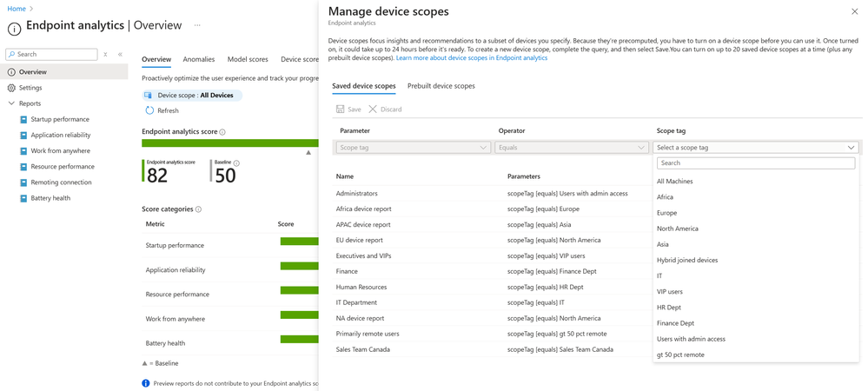Click info icon beside Endpoint analytics score
The width and height of the screenshot is (868, 391).
pyautogui.click(x=222, y=132)
